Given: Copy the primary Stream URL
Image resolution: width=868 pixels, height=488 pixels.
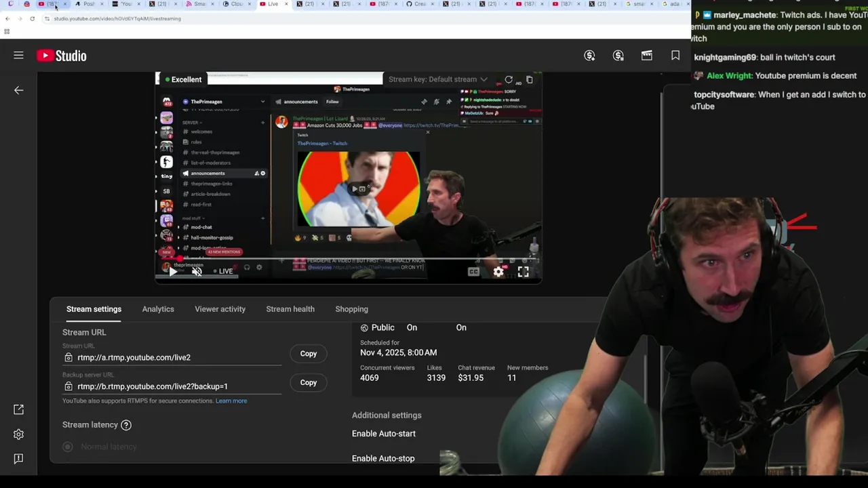Looking at the screenshot, I should coord(309,354).
